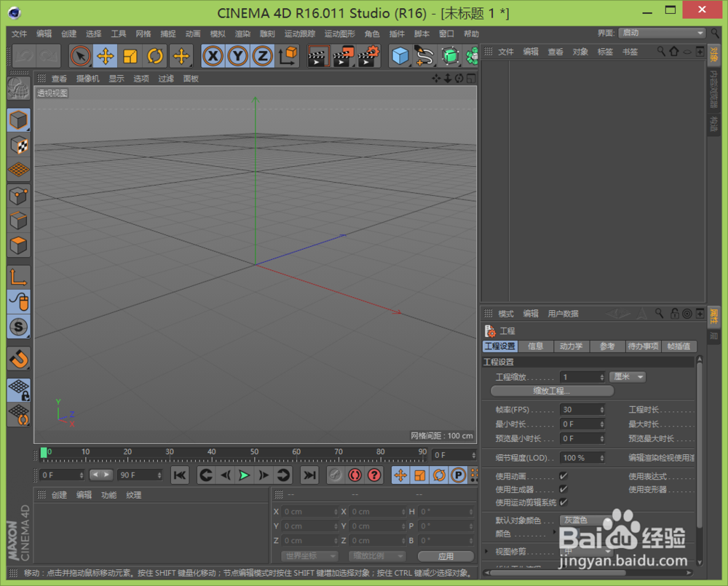Switch to Texture mode checkered cube icon
This screenshot has width=728, height=586.
[19, 146]
